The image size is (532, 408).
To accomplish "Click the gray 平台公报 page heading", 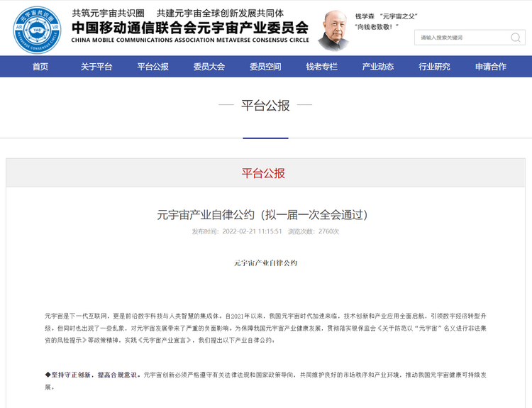I will (x=265, y=105).
